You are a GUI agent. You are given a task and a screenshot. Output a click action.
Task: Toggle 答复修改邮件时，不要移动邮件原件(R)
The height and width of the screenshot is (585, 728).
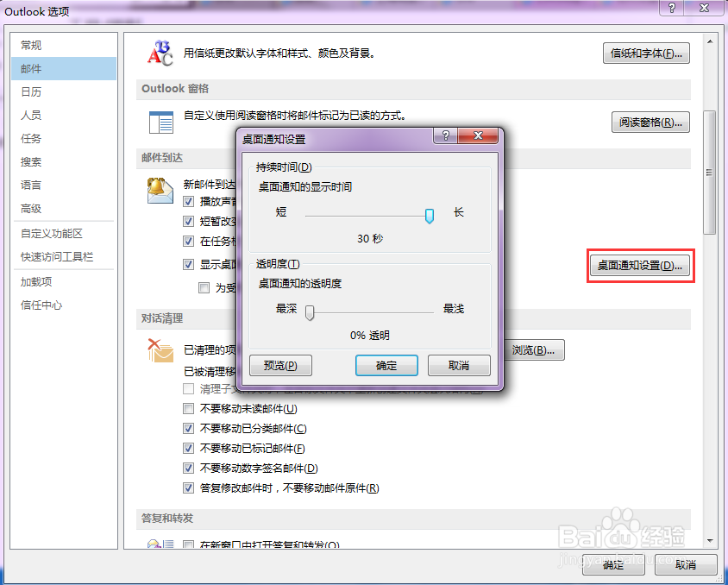click(189, 488)
